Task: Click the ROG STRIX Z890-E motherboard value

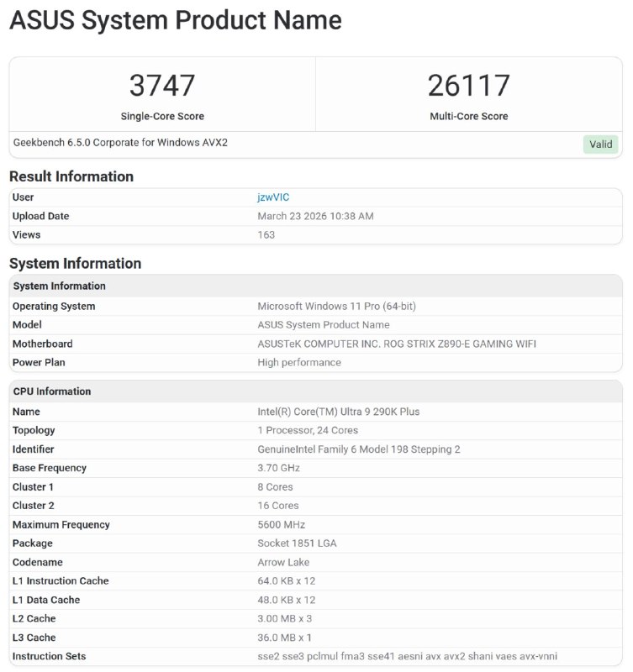Action: click(397, 344)
